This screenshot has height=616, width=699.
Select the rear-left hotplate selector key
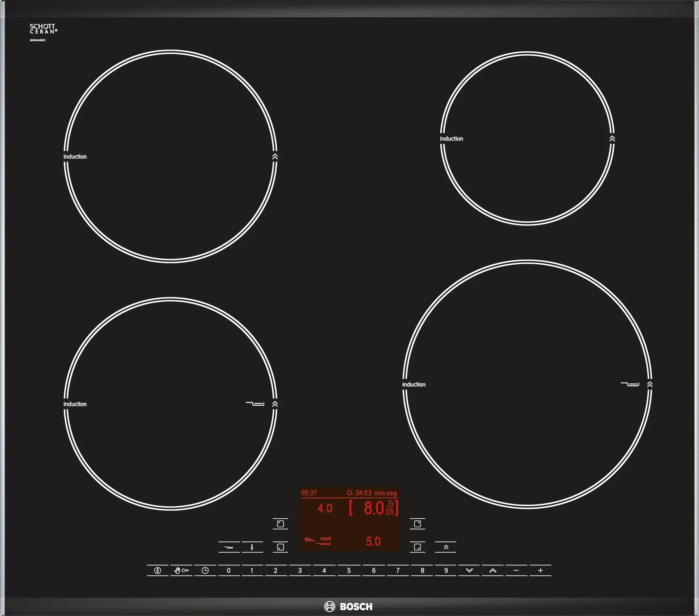(281, 524)
